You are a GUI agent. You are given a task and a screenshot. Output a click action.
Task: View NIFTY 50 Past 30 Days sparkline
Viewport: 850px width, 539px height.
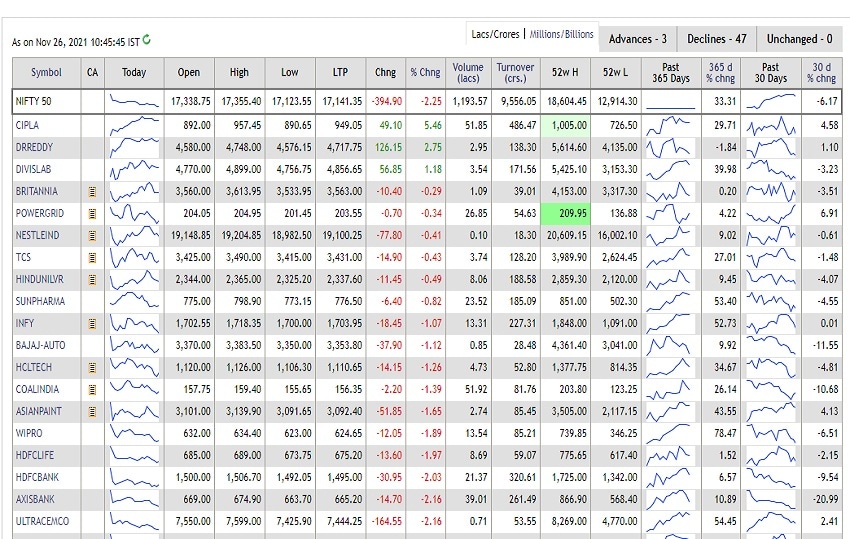pyautogui.click(x=771, y=101)
